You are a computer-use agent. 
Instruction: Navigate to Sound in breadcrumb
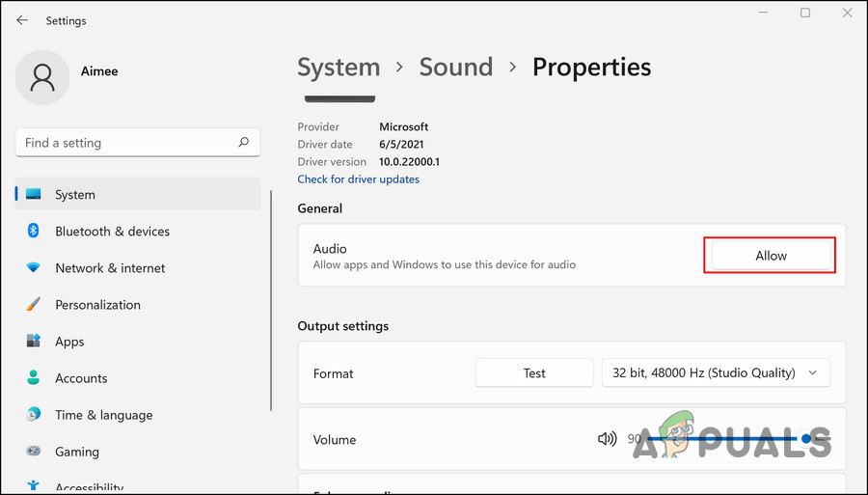pos(456,68)
